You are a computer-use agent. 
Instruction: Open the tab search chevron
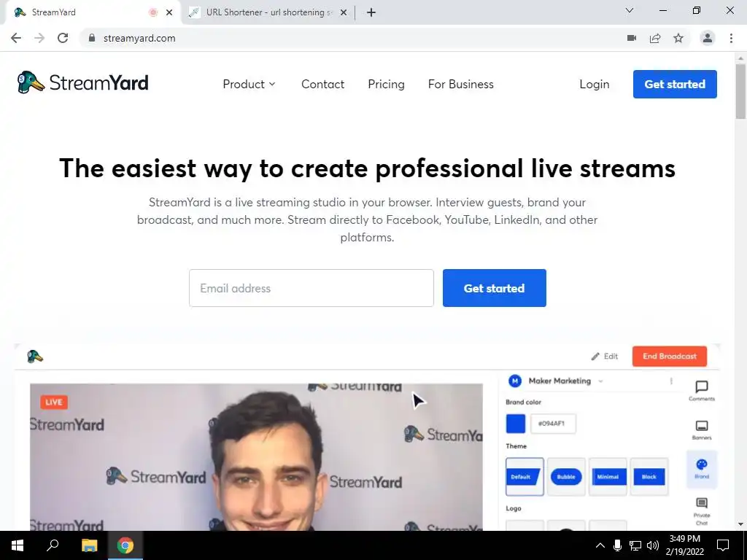pos(630,10)
